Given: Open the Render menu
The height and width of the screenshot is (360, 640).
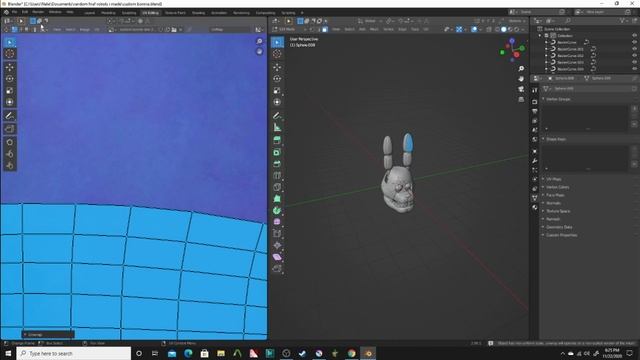Looking at the screenshot, I should point(38,12).
